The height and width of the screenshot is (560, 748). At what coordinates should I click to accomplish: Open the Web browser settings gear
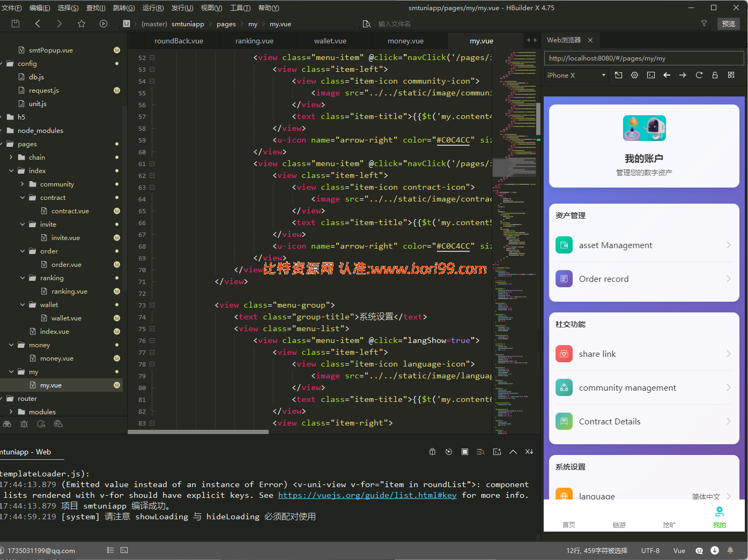tap(634, 75)
